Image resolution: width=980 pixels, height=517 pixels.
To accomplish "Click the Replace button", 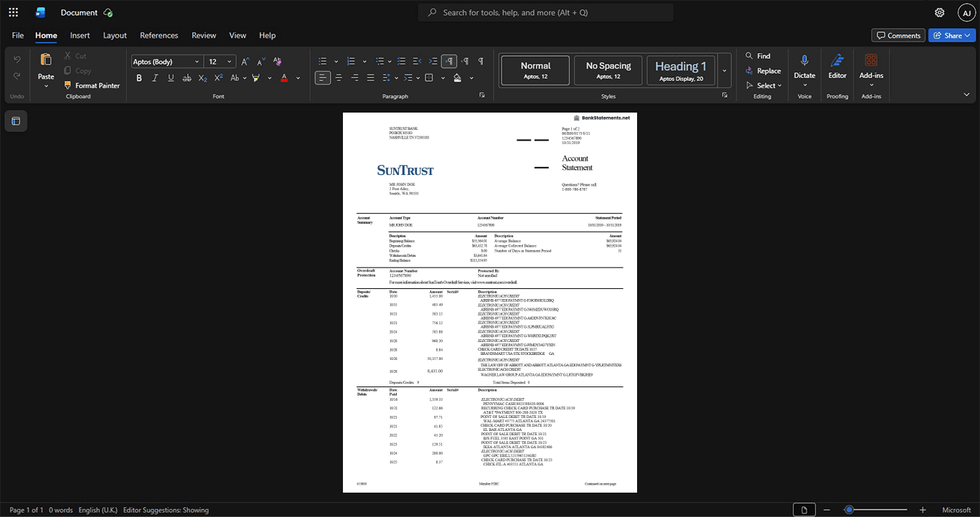I will pos(763,71).
